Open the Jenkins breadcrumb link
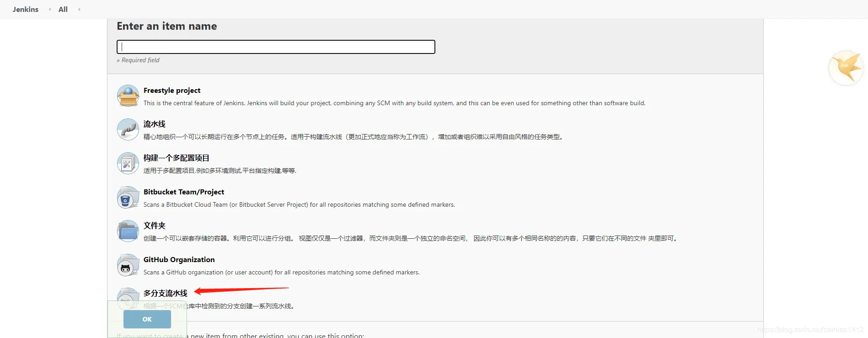This screenshot has width=868, height=338. [26, 9]
